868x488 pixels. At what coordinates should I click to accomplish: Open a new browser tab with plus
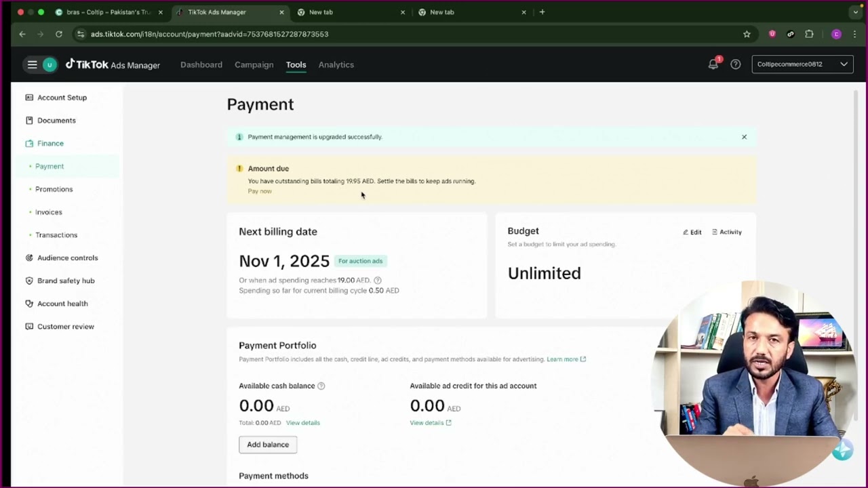pyautogui.click(x=542, y=12)
